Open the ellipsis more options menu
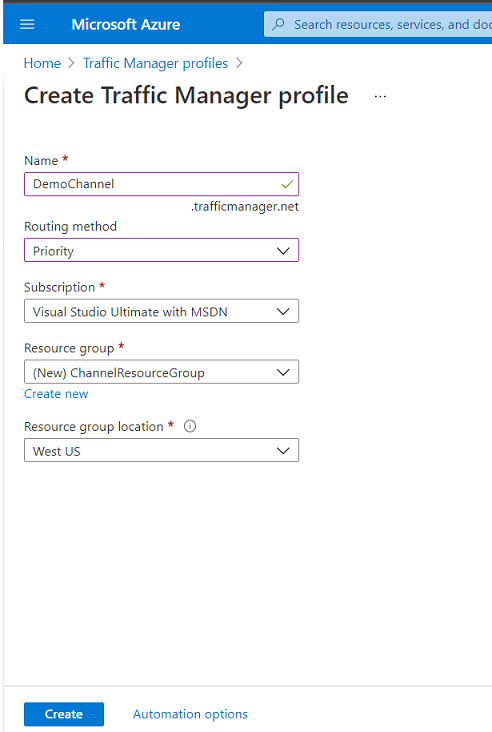 380,97
